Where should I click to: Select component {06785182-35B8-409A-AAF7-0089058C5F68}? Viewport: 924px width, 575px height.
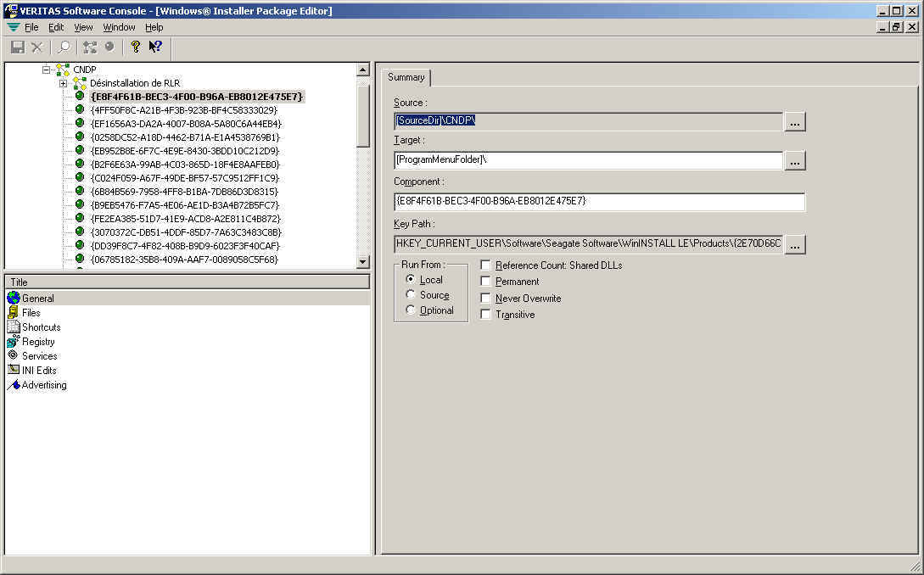coord(184,260)
